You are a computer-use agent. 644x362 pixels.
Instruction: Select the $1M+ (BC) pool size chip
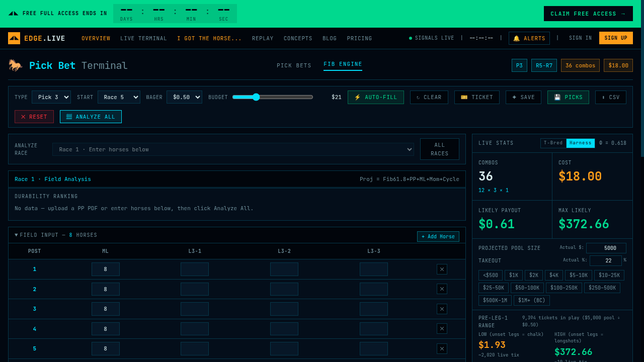click(x=532, y=301)
